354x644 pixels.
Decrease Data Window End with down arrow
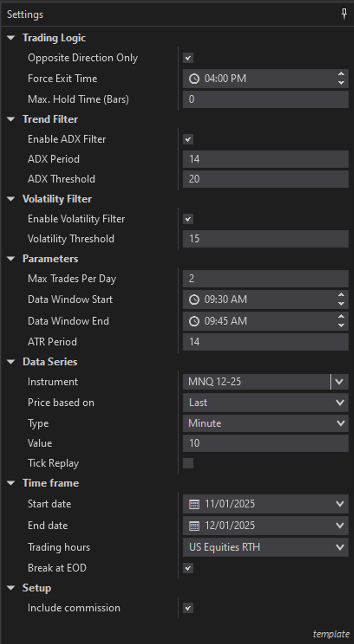(341, 325)
